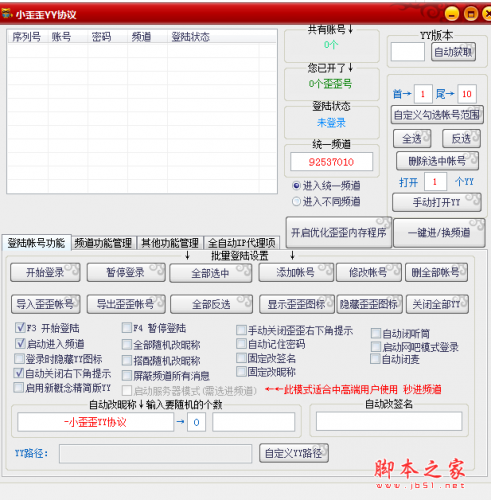
Task: Check the 搭配随机改昵称 checkbox
Action: coord(127,360)
